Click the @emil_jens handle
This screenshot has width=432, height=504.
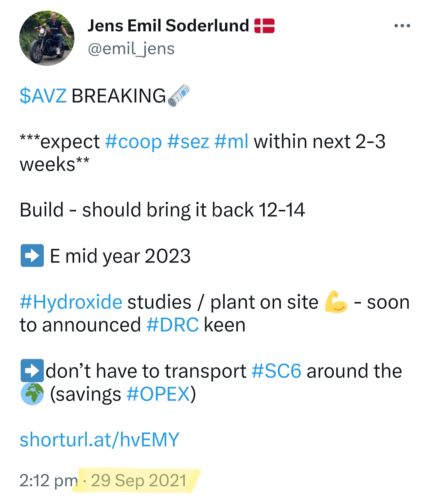(131, 49)
